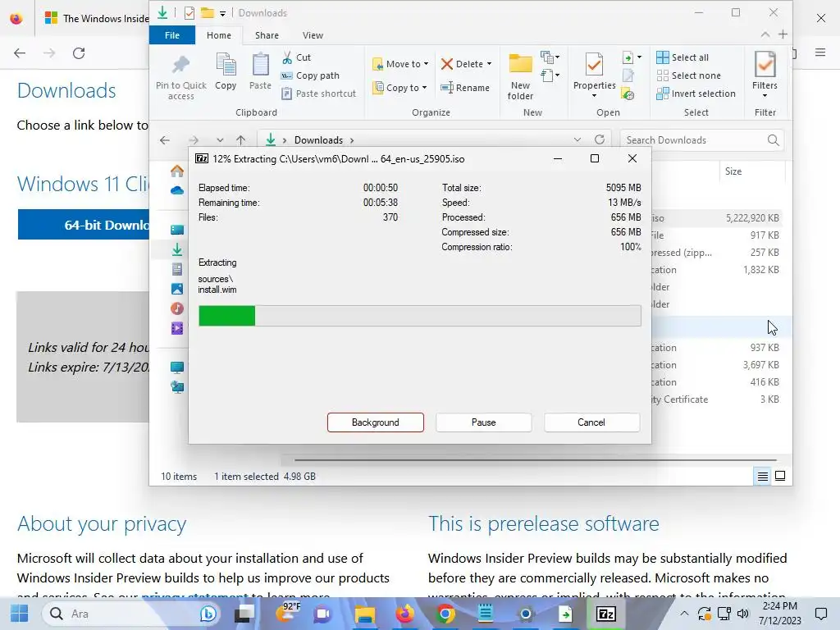Viewport: 840px width, 630px height.
Task: Open the New item dropdown
Action: point(550,57)
